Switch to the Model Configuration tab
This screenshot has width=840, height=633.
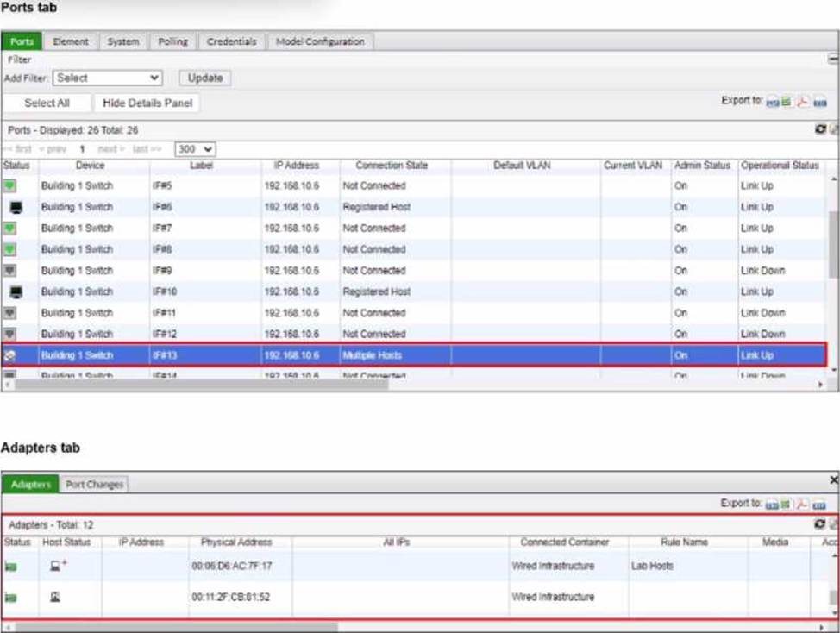tap(320, 41)
